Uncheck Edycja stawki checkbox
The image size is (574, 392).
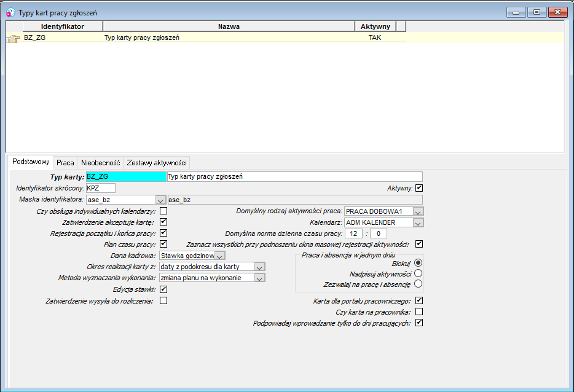[x=163, y=289]
